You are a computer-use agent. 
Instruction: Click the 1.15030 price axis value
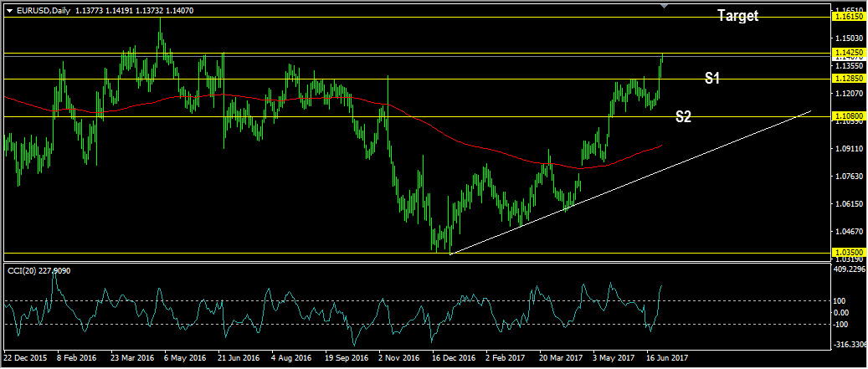tap(849, 38)
